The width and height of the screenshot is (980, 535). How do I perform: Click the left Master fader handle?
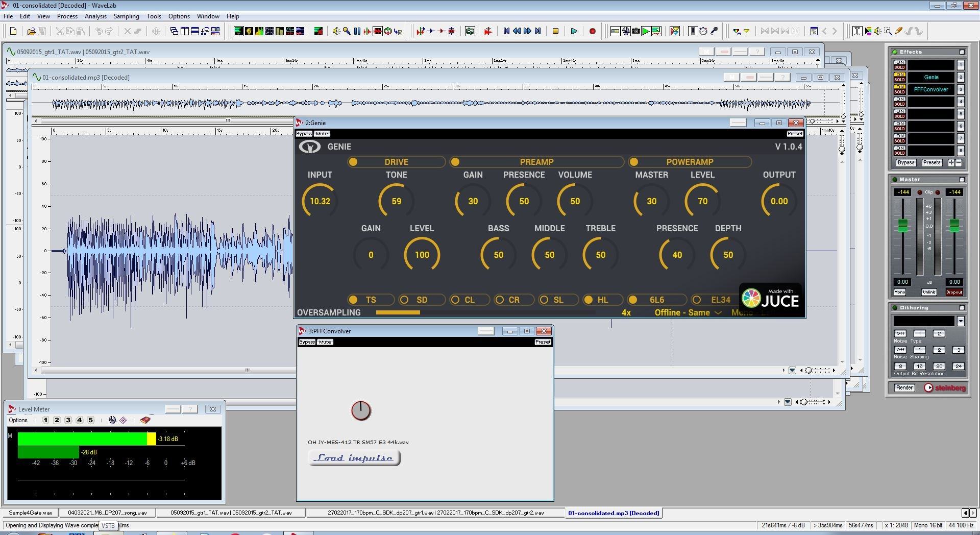[902, 225]
